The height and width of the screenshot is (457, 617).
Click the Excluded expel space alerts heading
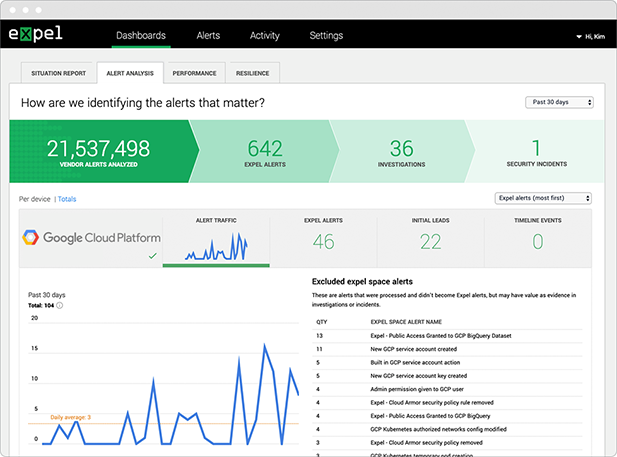362,281
